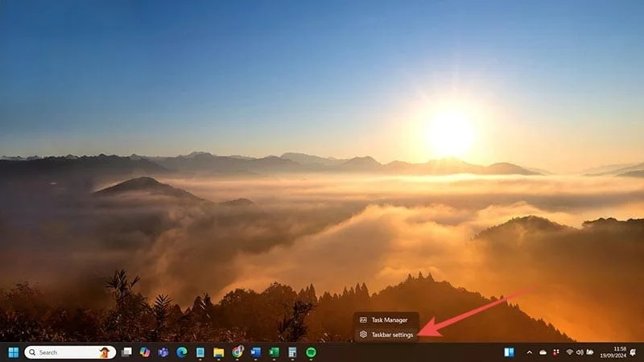Launch Copilot from the taskbar
This screenshot has height=362, width=644.
point(145,352)
